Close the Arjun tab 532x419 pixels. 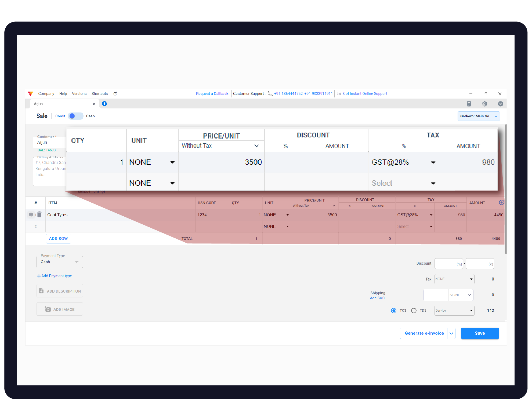tap(94, 104)
